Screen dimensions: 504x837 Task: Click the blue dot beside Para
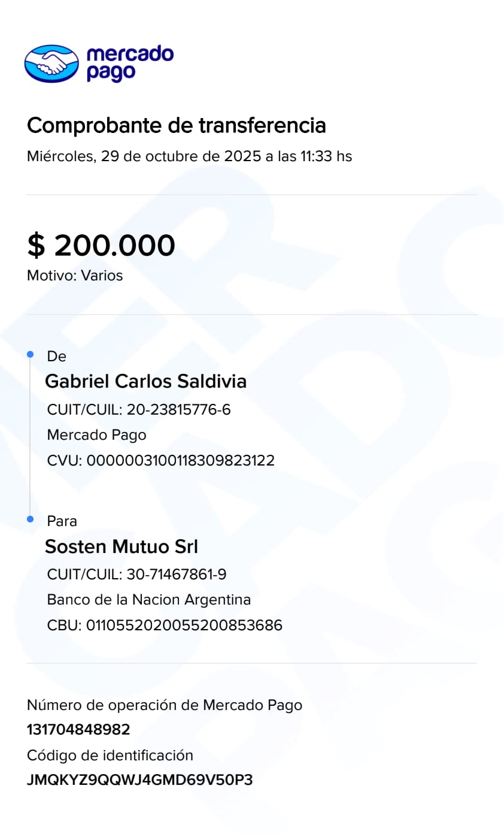(x=31, y=519)
